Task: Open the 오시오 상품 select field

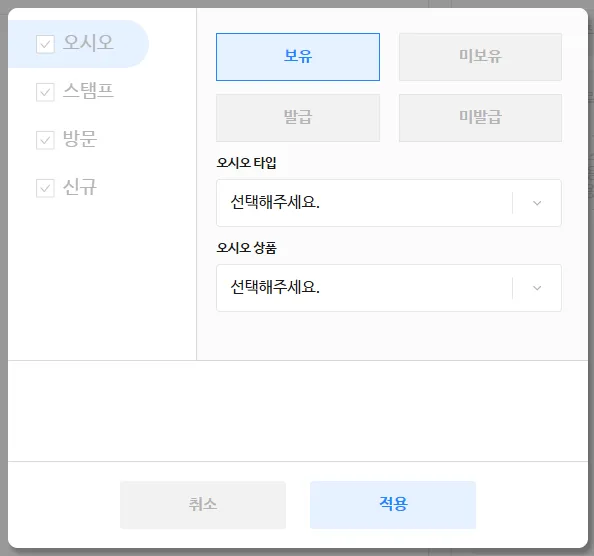Action: 389,288
